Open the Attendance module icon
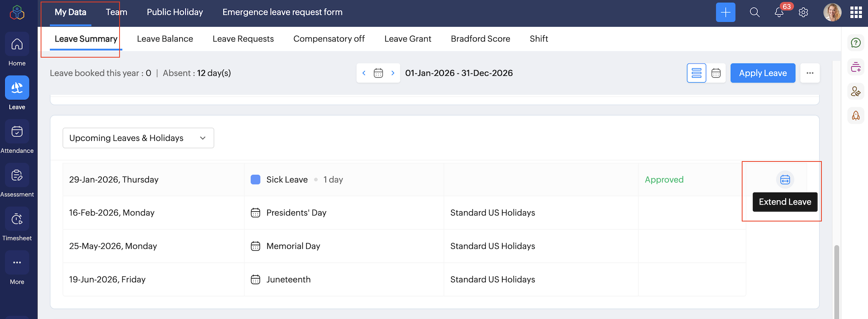The width and height of the screenshot is (868, 319). (x=17, y=132)
